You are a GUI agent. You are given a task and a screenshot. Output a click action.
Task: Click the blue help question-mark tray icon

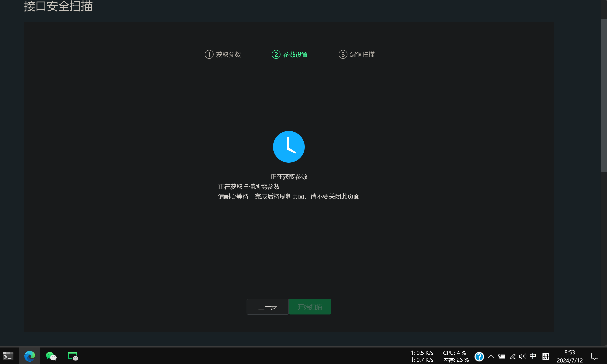pos(479,356)
